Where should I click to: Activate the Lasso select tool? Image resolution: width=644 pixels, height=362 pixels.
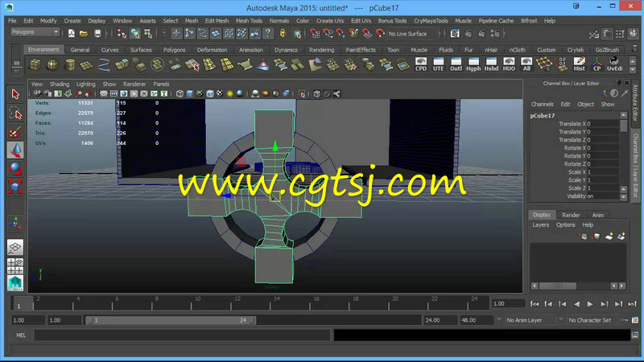(15, 113)
